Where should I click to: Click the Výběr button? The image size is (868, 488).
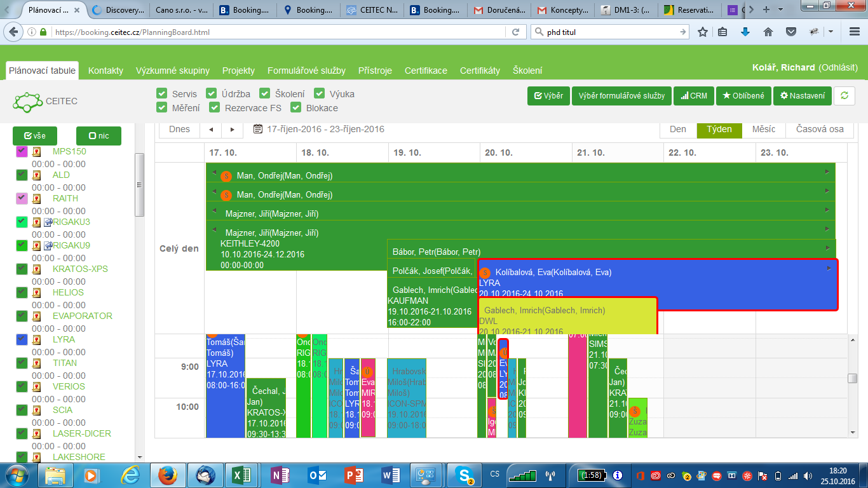(548, 96)
